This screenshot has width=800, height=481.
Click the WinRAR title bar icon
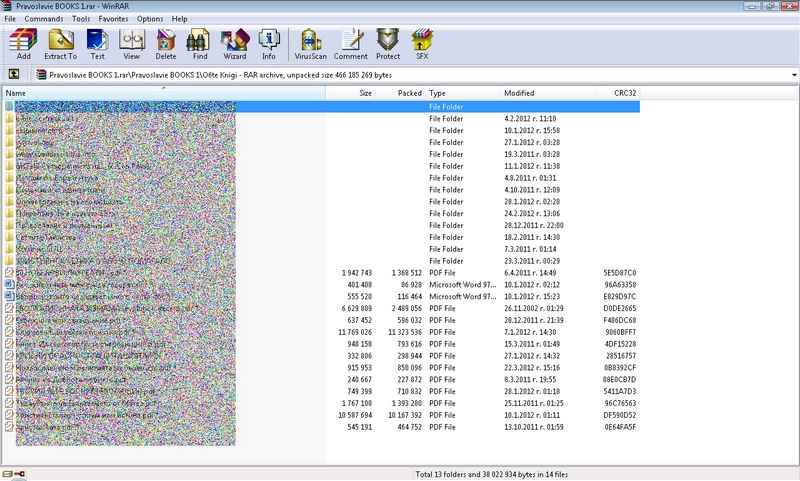6,6
